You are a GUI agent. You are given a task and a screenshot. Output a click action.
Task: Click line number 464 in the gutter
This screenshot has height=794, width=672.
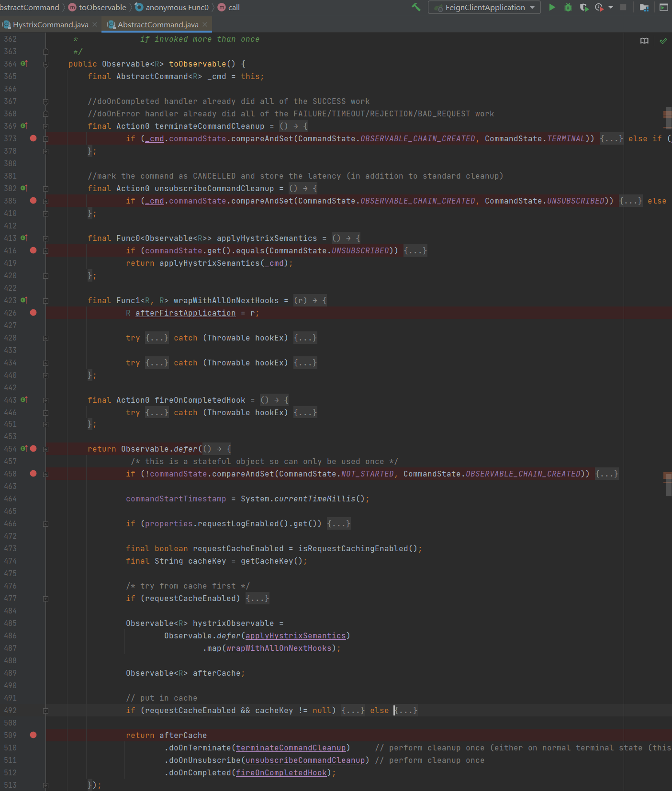(10, 499)
